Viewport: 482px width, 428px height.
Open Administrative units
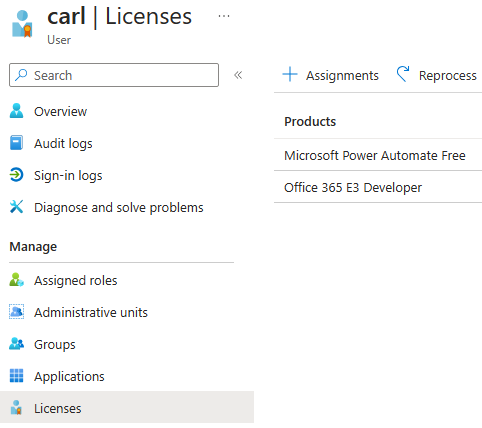coord(91,312)
